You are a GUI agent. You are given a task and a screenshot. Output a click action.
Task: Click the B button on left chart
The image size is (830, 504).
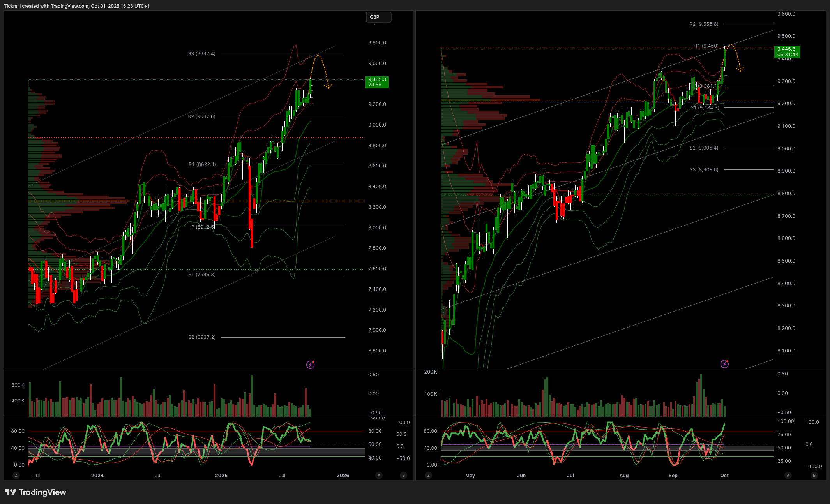tap(404, 475)
